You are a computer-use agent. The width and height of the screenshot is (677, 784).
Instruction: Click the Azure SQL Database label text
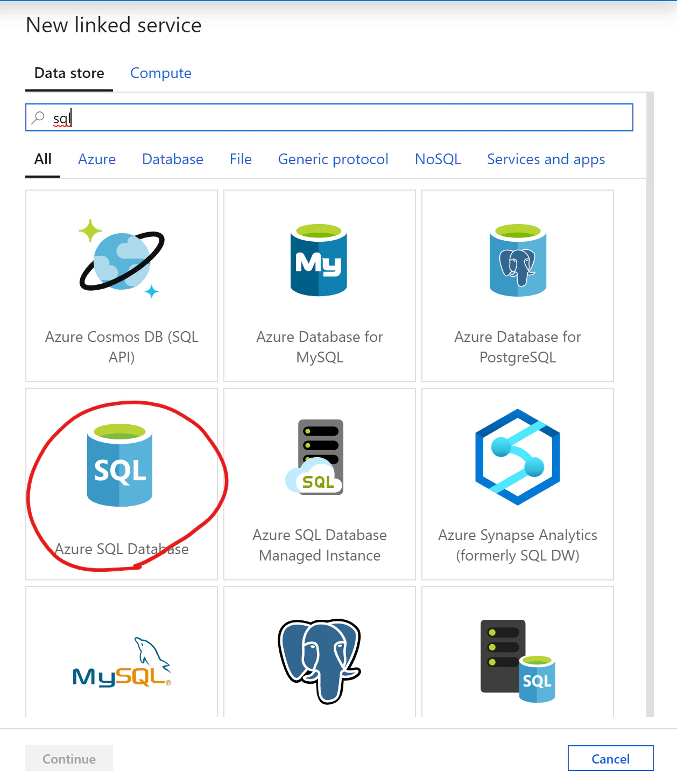point(122,549)
